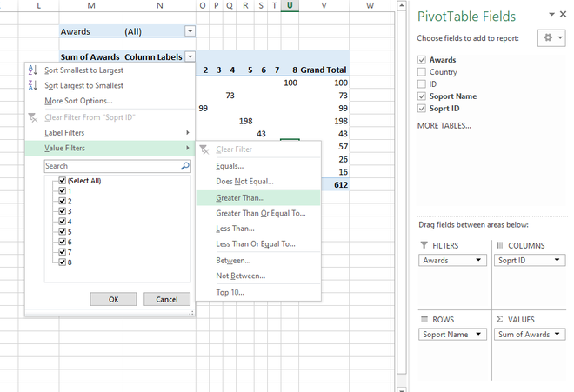Screen dimensions: 574x392
Task: Choose Sort Smallest to Largest
Action: tap(110, 70)
